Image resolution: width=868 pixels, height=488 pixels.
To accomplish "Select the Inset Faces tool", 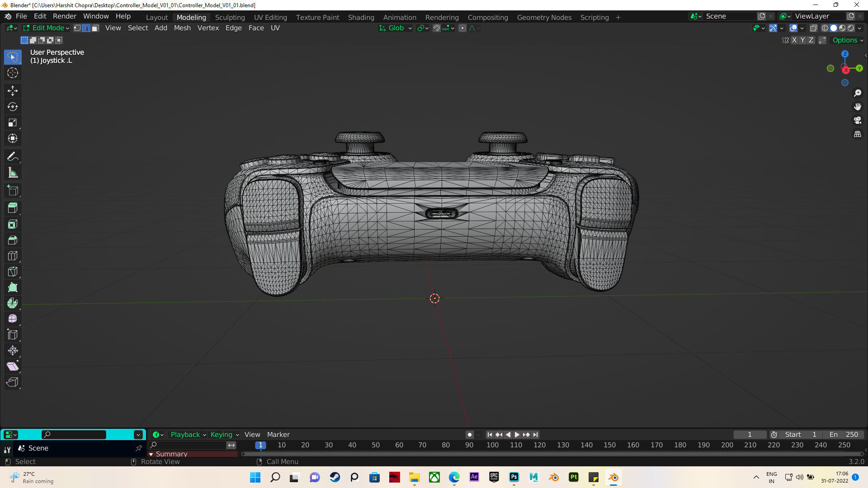I will [13, 224].
